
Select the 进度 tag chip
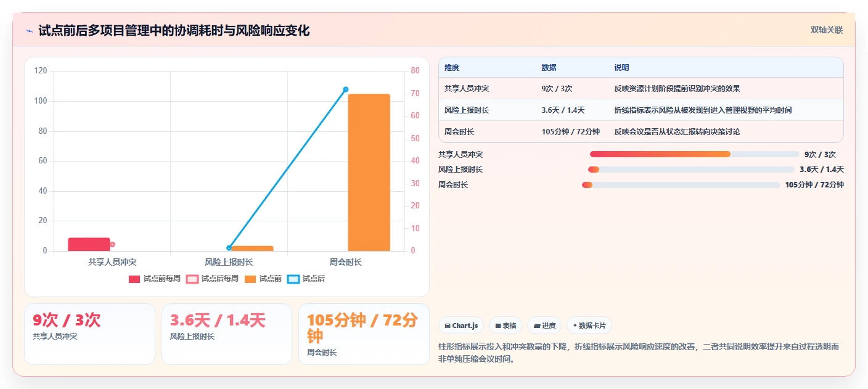point(544,326)
